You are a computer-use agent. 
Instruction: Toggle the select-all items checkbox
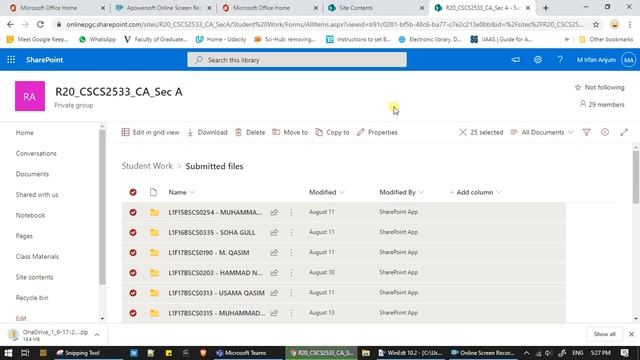coord(133,192)
